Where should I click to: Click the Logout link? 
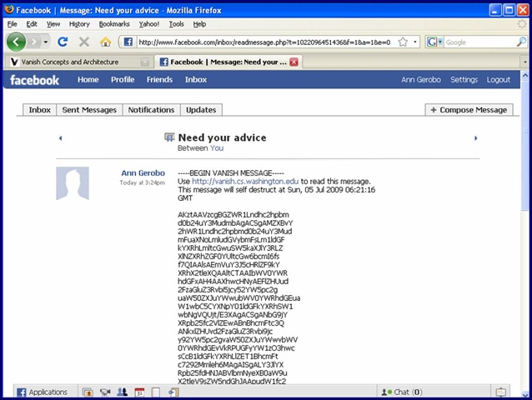499,80
